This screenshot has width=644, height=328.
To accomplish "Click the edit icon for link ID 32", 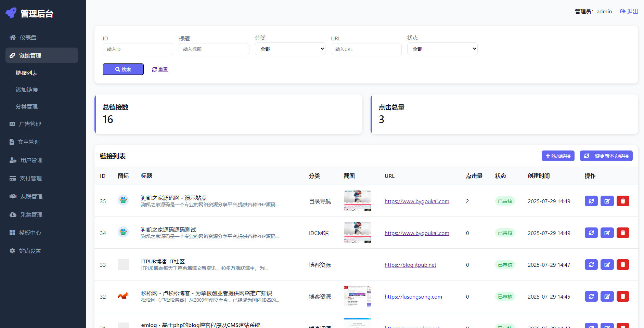I will click(x=607, y=297).
